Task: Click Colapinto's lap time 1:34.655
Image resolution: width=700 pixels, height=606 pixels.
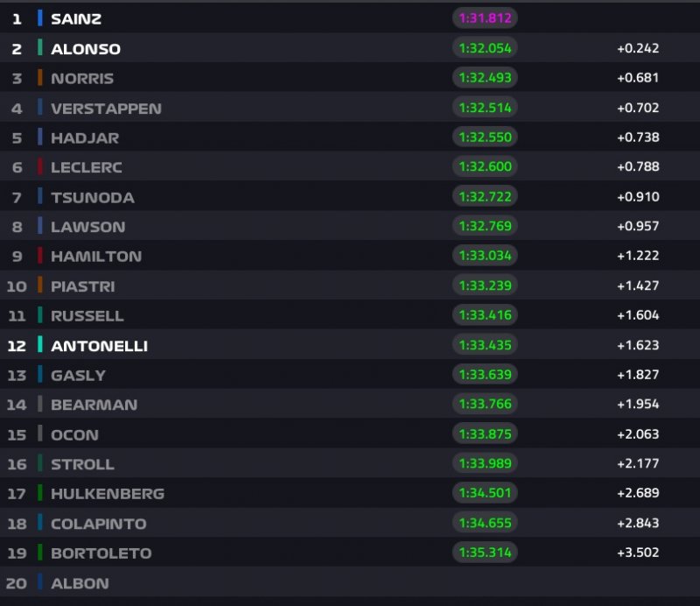Action: (x=485, y=524)
